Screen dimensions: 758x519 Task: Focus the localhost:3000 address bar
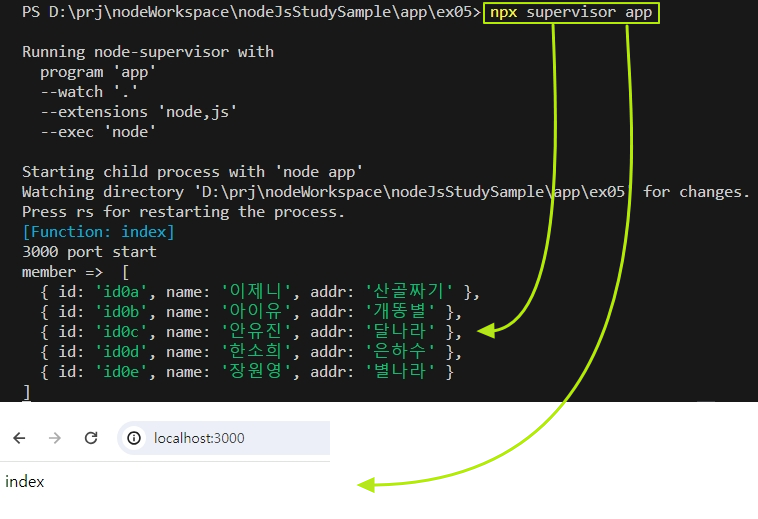(x=224, y=438)
